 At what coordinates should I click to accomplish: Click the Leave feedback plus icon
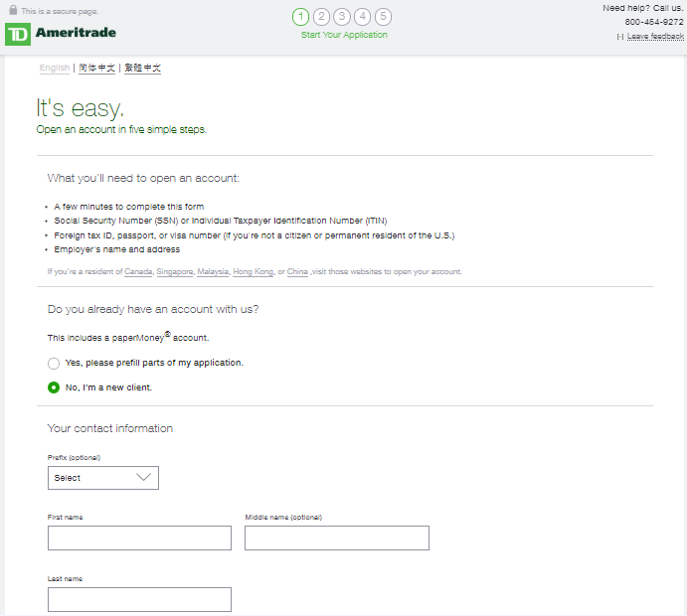click(620, 37)
